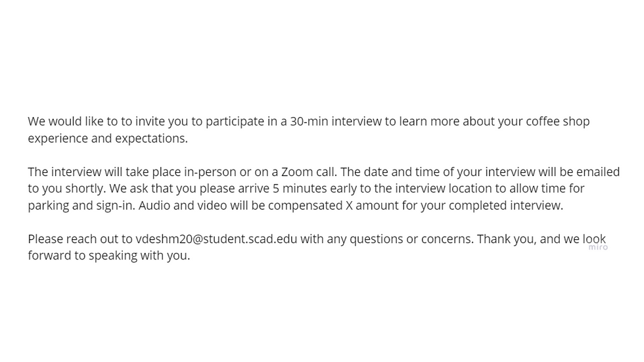Click the words "questions or concerns."
The image size is (644, 362).
coord(411,239)
